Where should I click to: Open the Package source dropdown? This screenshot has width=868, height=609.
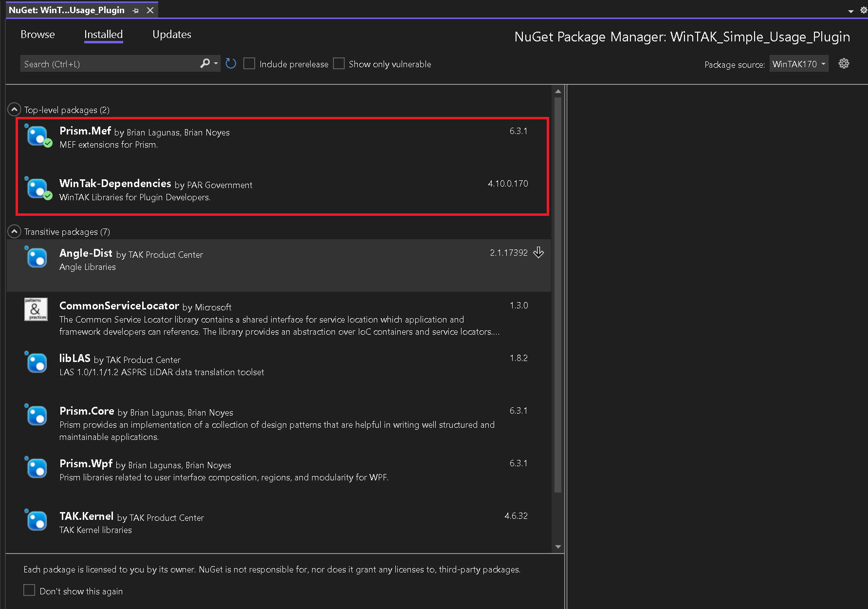[x=798, y=64]
